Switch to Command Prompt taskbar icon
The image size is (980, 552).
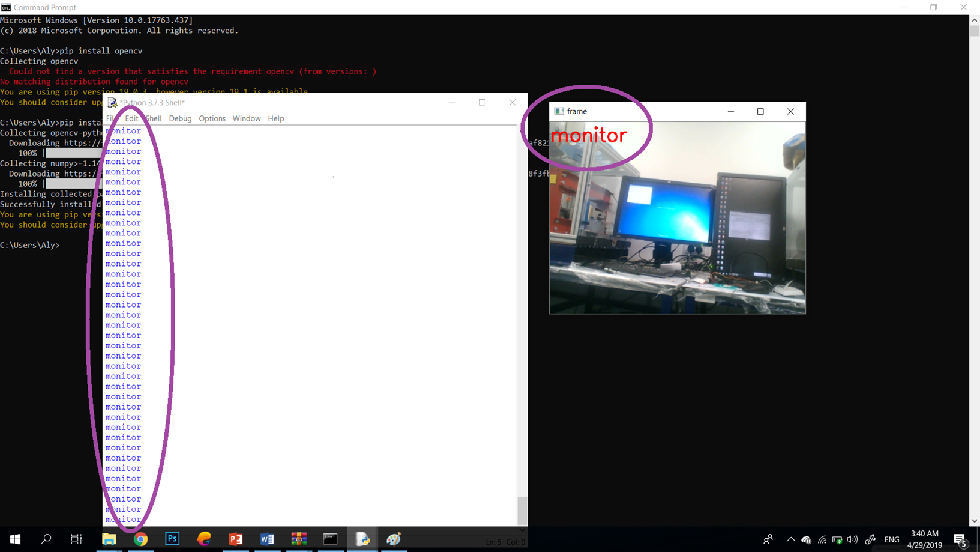pos(330,539)
